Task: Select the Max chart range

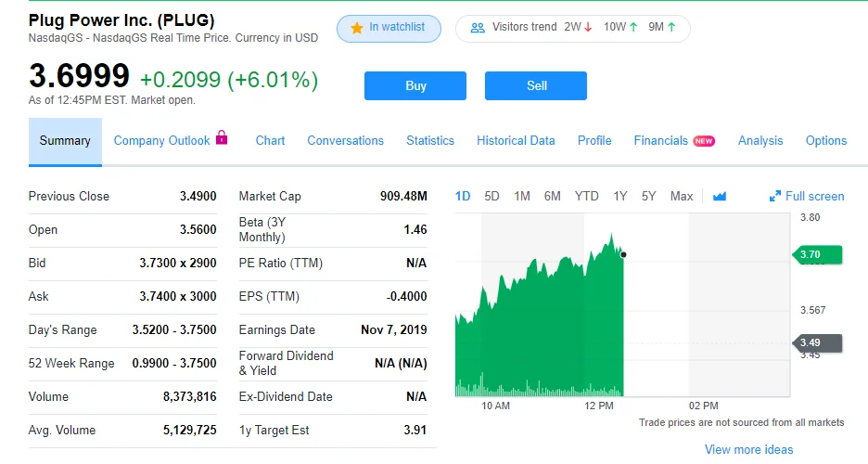Action: [x=682, y=196]
